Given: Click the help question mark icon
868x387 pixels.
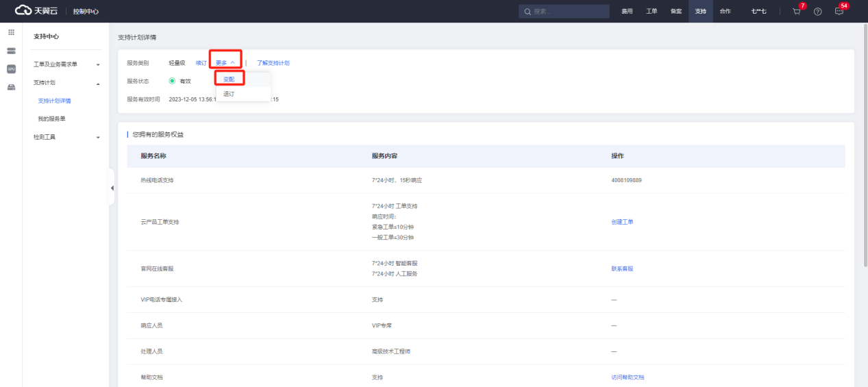Looking at the screenshot, I should (x=817, y=12).
